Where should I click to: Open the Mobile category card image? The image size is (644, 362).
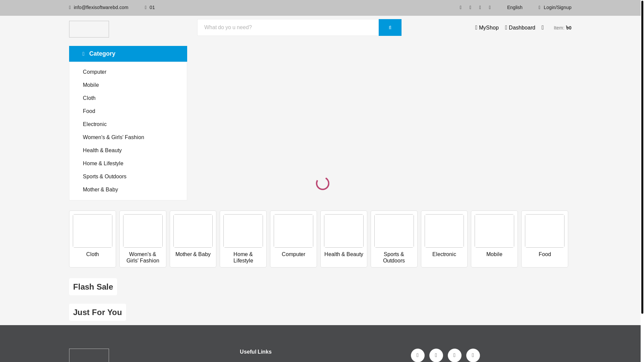(x=494, y=231)
